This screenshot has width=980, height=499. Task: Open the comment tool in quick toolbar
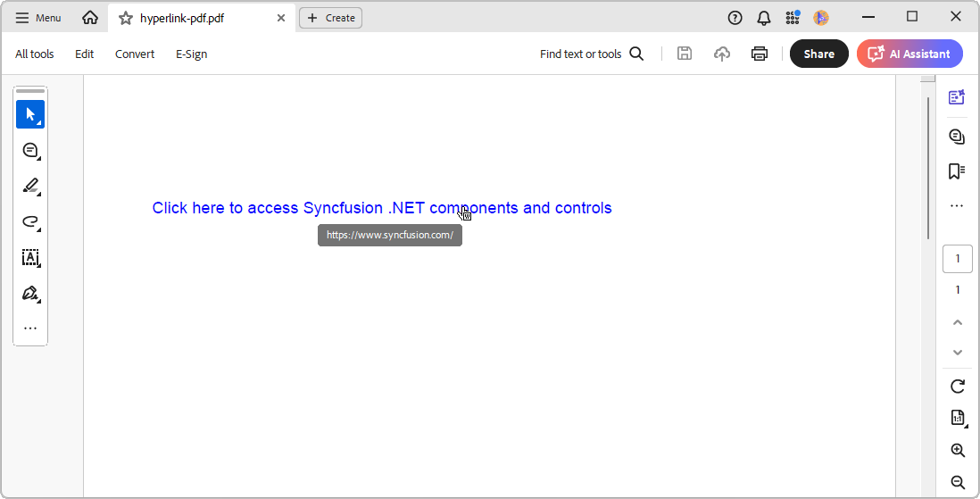(x=30, y=150)
